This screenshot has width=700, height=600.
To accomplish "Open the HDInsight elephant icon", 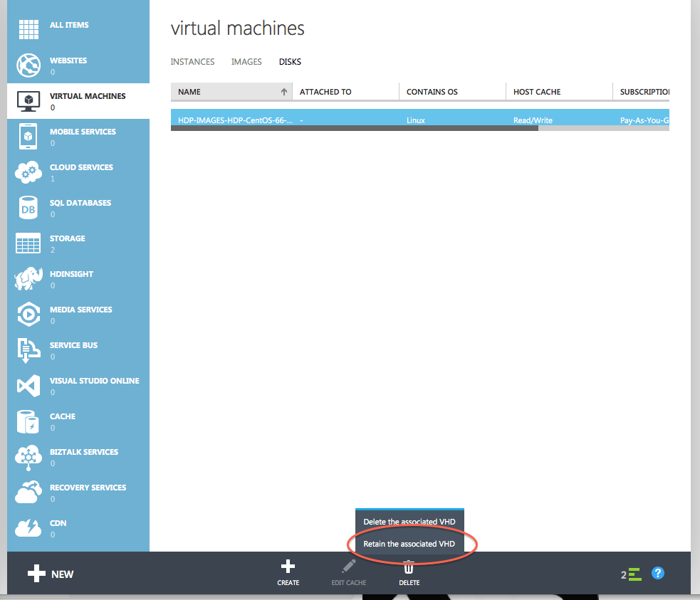I will [28, 279].
